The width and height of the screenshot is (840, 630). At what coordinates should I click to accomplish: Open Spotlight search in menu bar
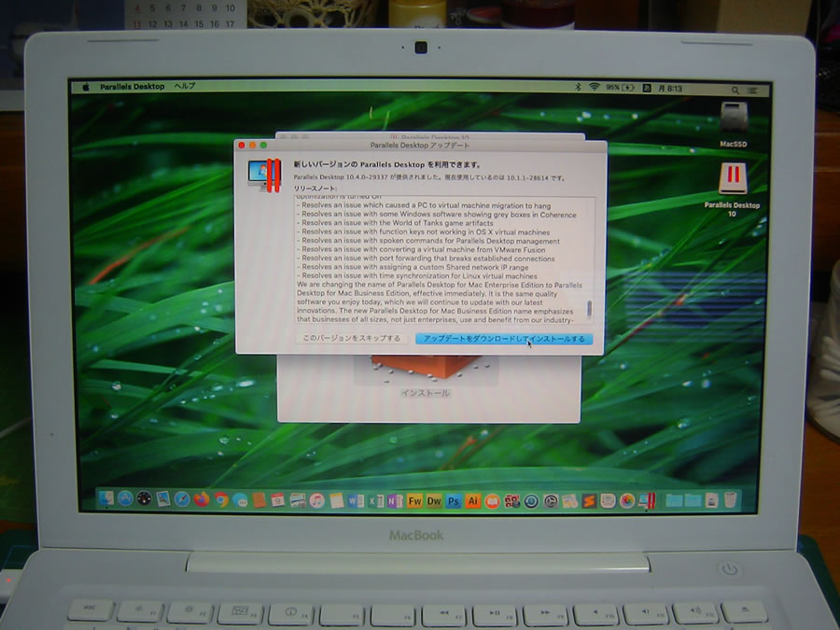tap(735, 90)
